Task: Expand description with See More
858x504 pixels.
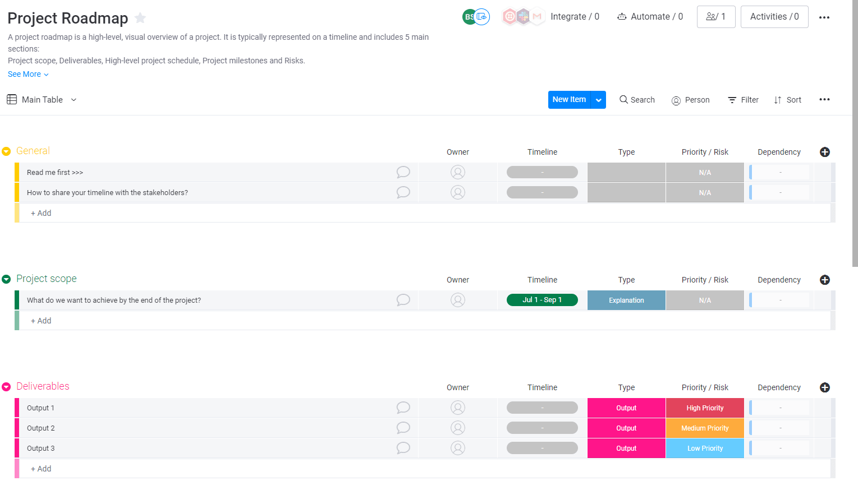Action: click(28, 74)
